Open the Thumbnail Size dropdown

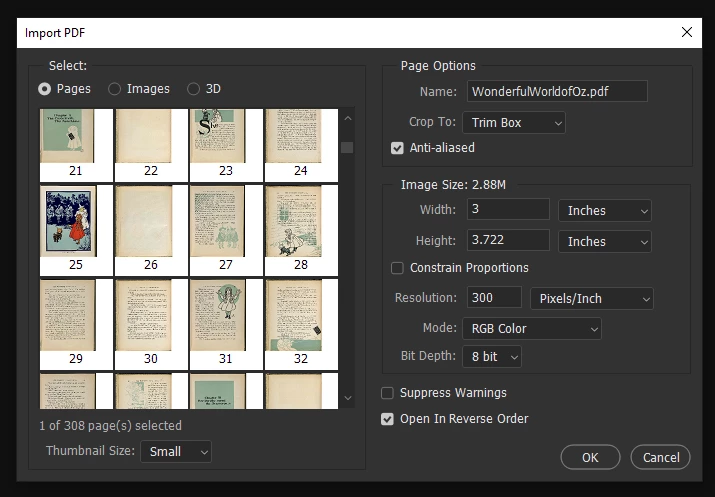pos(176,452)
